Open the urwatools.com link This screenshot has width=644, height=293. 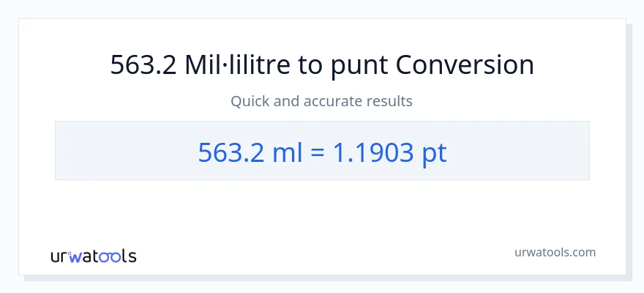(x=554, y=253)
